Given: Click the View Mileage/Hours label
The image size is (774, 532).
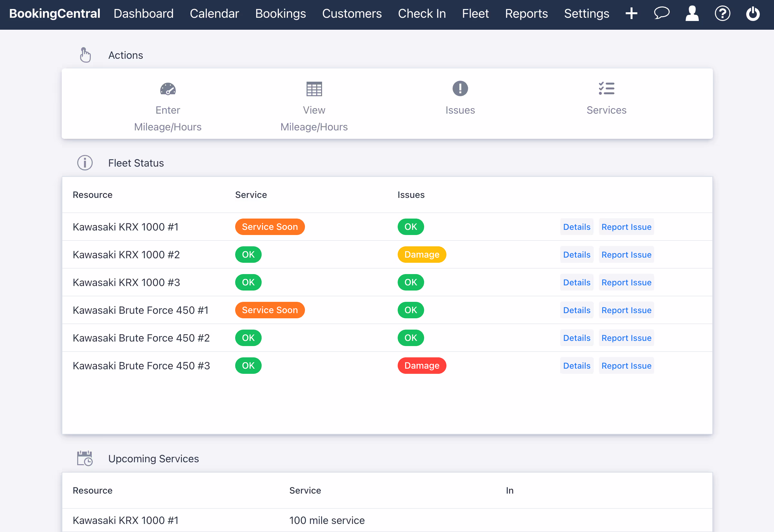Looking at the screenshot, I should (x=314, y=118).
